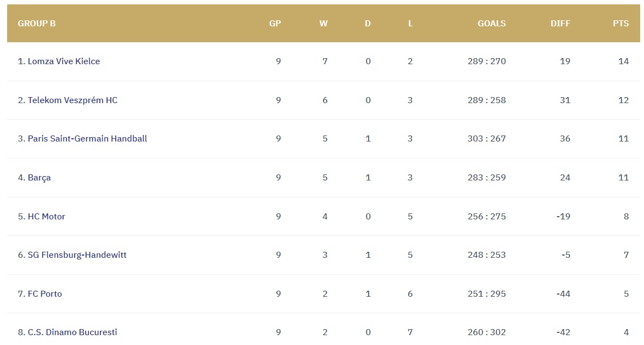The height and width of the screenshot is (345, 644).
Task: Click the DIFF column header
Action: [560, 24]
